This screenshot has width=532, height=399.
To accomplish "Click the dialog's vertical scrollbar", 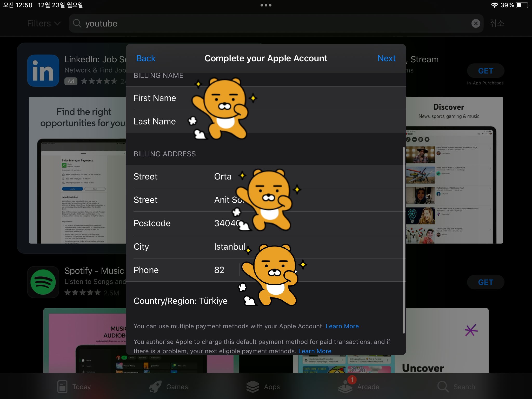I will [x=404, y=240].
